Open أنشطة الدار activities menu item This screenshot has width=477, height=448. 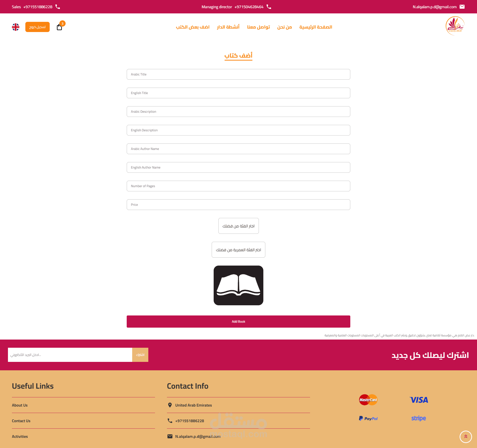(x=228, y=27)
